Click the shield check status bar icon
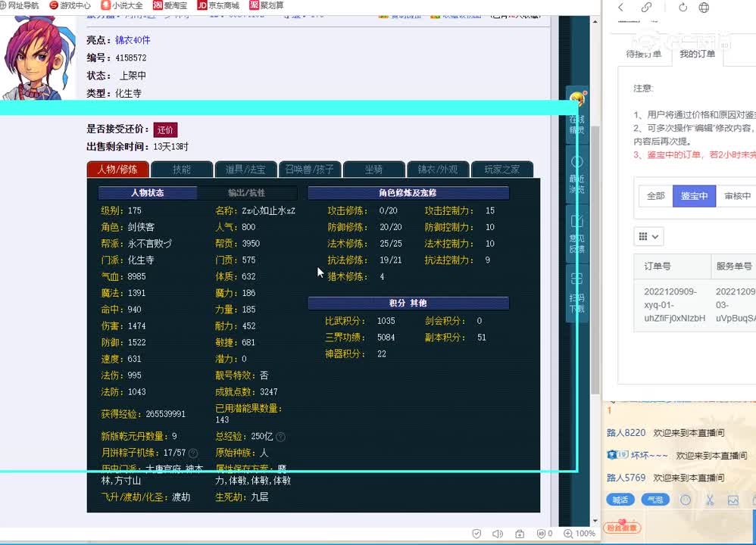The height and width of the screenshot is (545, 756). (x=476, y=534)
